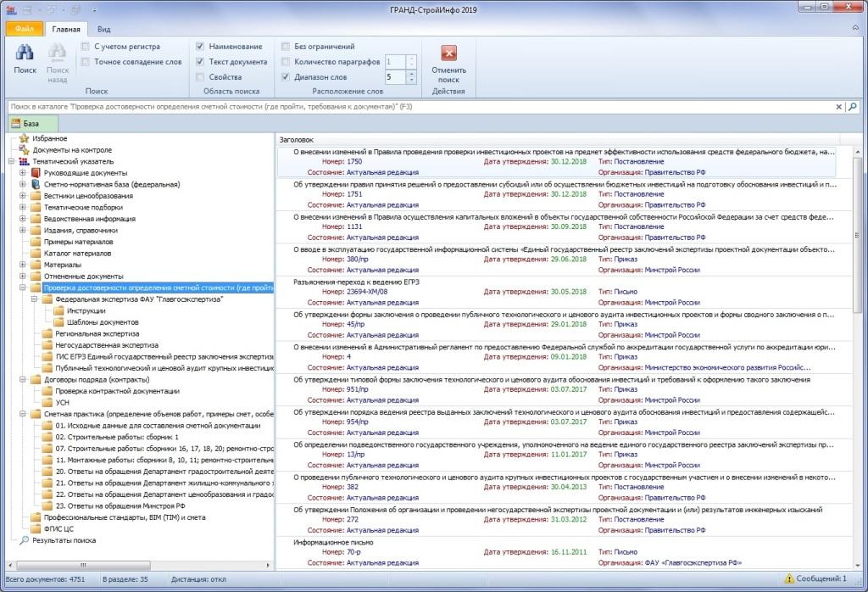Expand the Отмененные документы node
868x592 pixels.
23,276
